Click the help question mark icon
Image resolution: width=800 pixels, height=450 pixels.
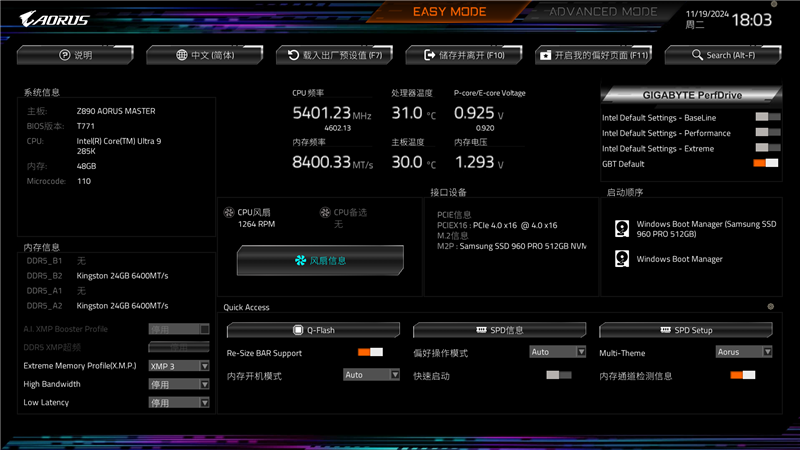point(64,55)
